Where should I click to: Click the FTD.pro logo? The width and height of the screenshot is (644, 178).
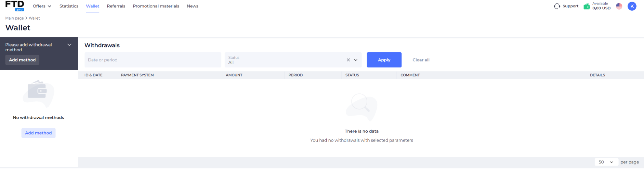click(14, 6)
